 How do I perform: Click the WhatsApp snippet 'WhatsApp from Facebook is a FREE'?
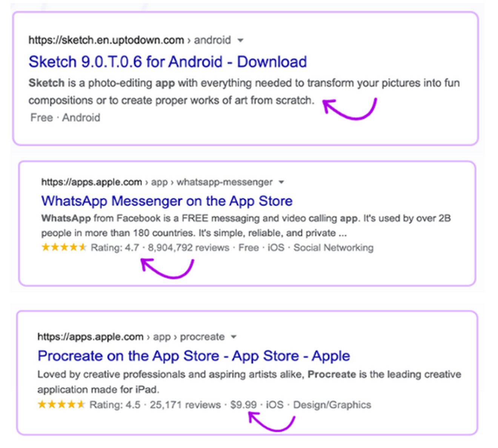(246, 226)
